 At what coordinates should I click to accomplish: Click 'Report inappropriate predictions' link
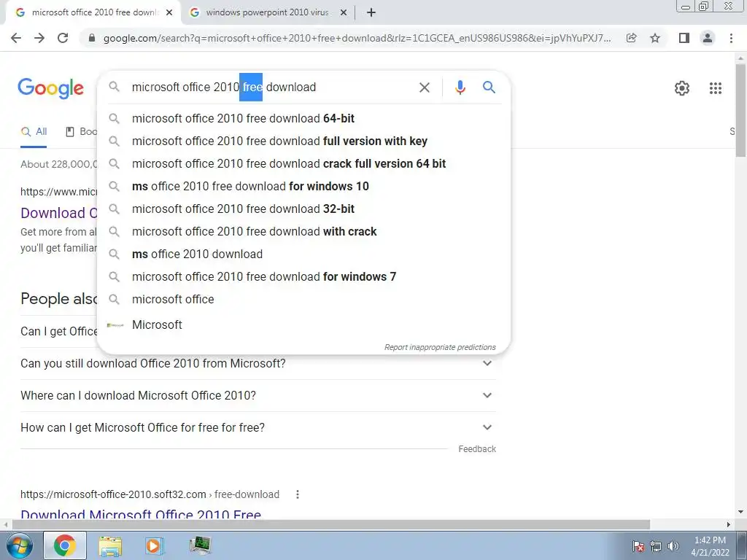pyautogui.click(x=440, y=347)
